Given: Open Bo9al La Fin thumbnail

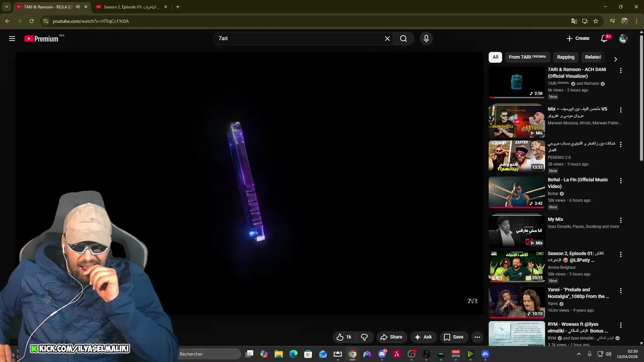Looking at the screenshot, I should click(517, 192).
